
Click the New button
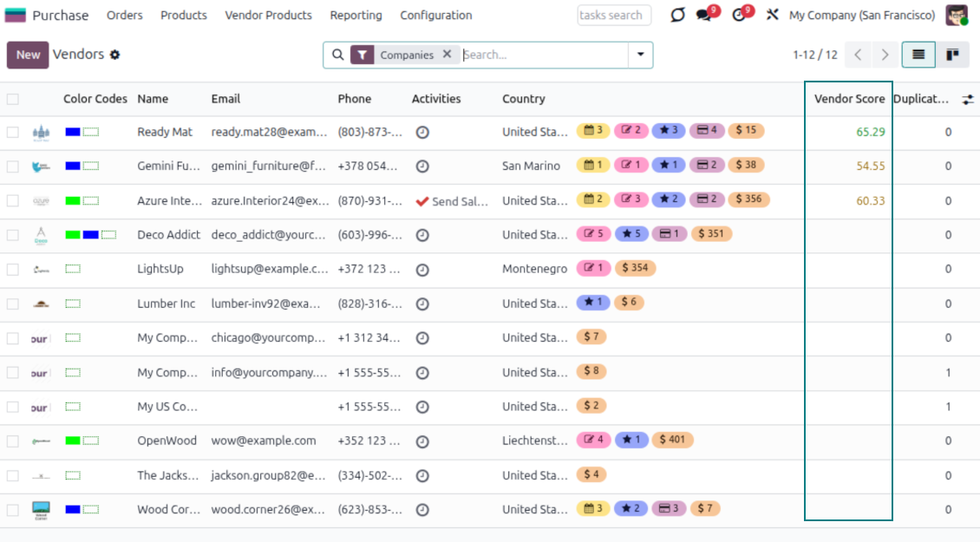pyautogui.click(x=28, y=55)
